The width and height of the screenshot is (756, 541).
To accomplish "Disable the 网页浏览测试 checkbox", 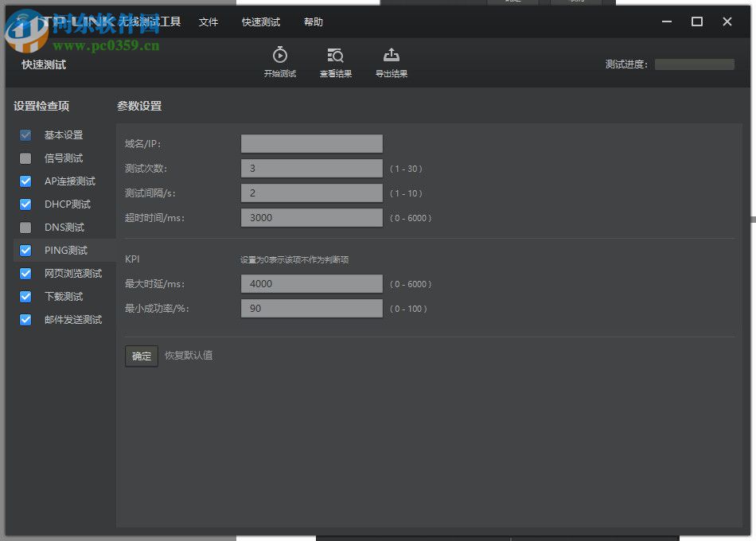I will tap(25, 273).
